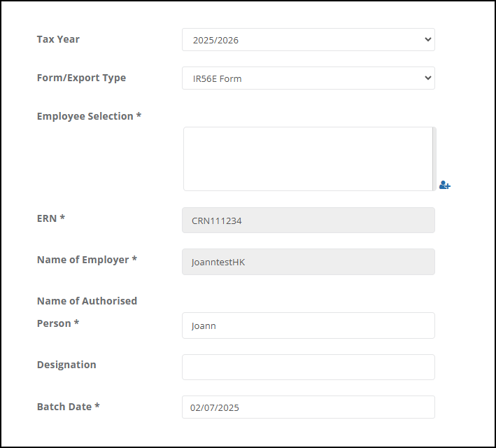The height and width of the screenshot is (448, 496).
Task: Focus the Authorised Person field containing Joann
Action: point(309,325)
